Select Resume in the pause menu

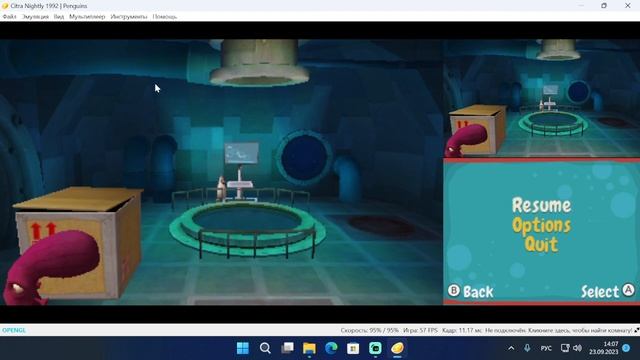541,205
